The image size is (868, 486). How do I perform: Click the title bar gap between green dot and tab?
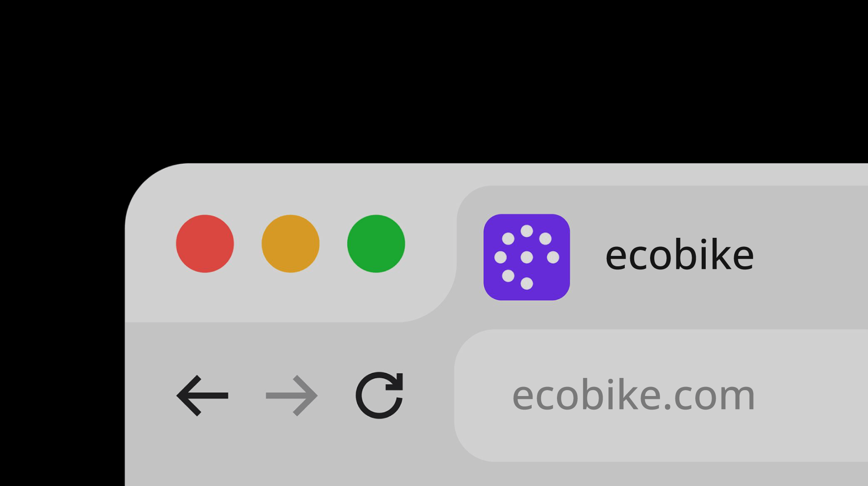coord(430,244)
